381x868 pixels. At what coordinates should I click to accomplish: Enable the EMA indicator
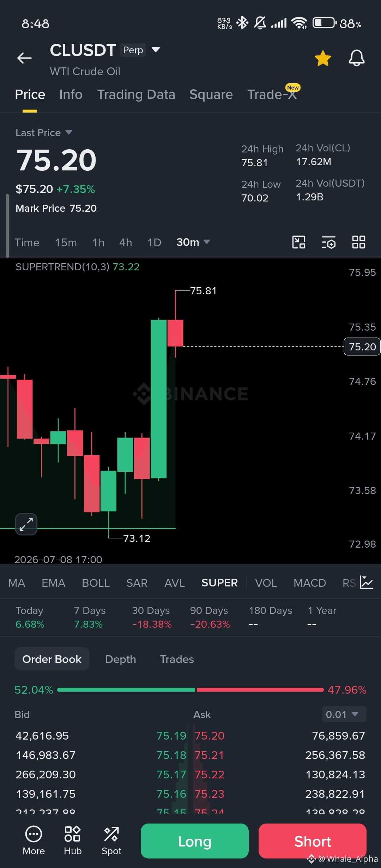point(53,583)
